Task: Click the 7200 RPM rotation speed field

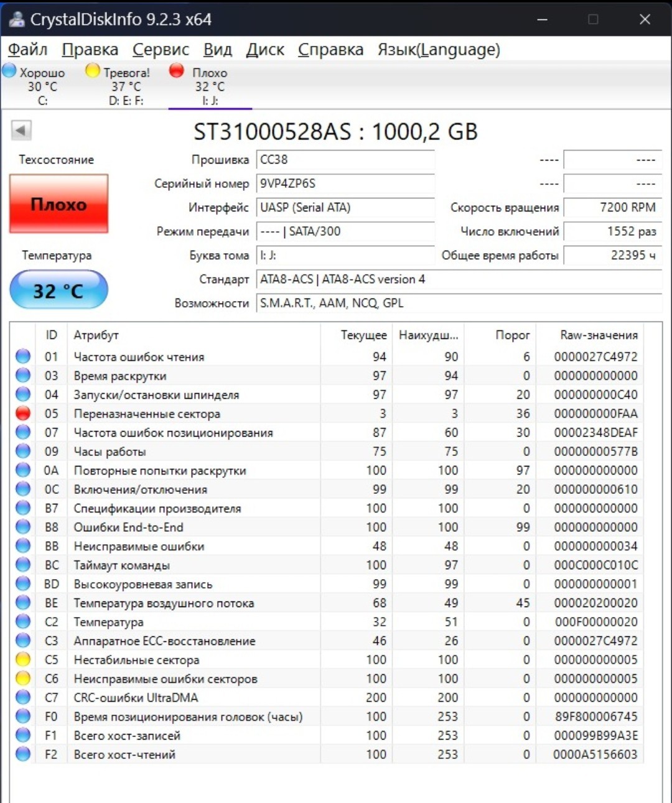Action: point(612,207)
